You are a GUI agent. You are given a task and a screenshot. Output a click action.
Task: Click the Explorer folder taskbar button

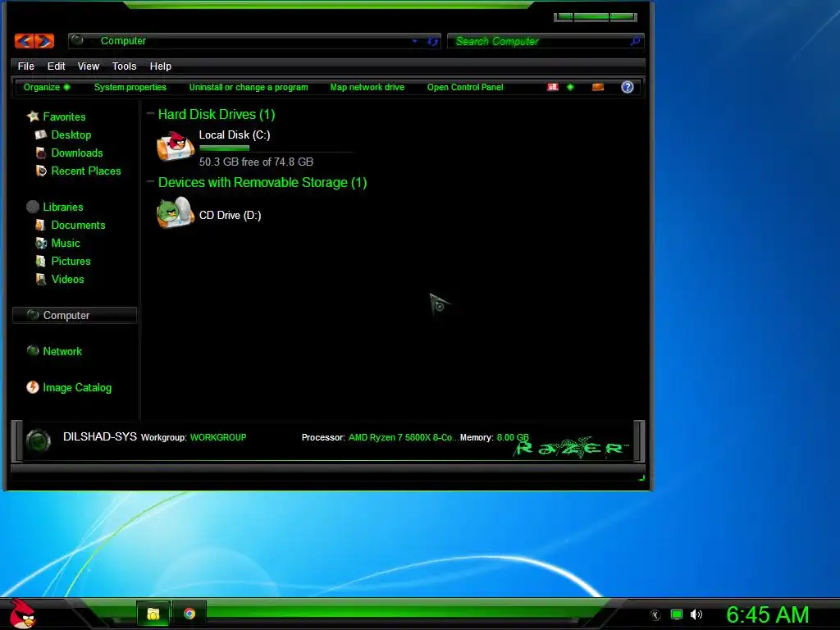click(x=153, y=614)
